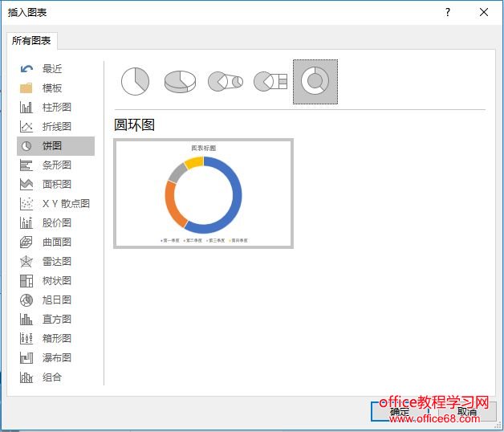The image size is (504, 432).
Task: Select the 条形图 bar chart icon
Action: tap(26, 165)
